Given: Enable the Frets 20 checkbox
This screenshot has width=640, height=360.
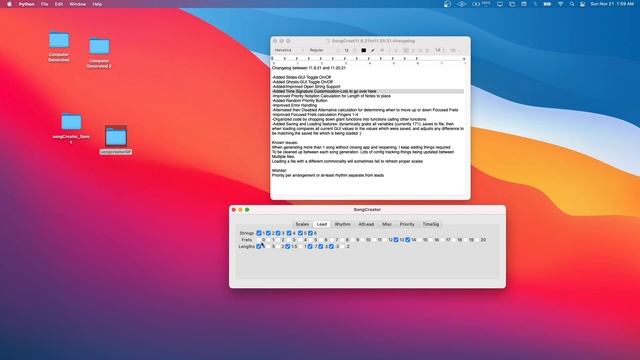Looking at the screenshot, I should 478,240.
